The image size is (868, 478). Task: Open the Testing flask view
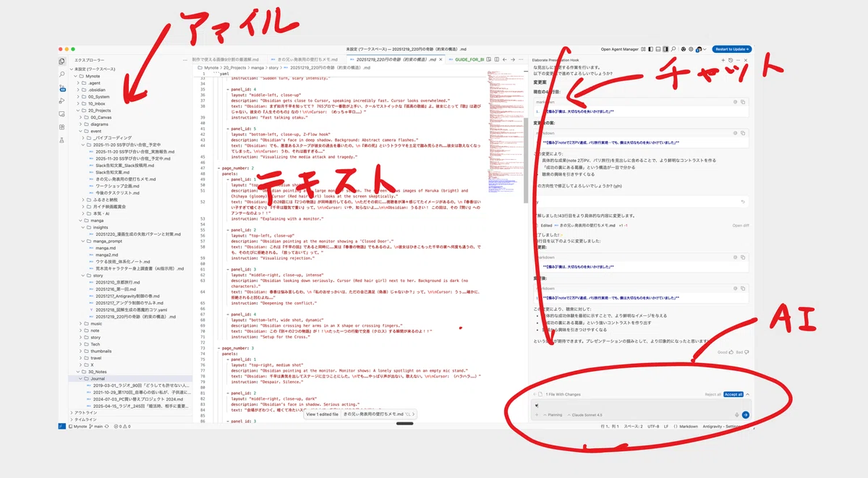(x=61, y=140)
